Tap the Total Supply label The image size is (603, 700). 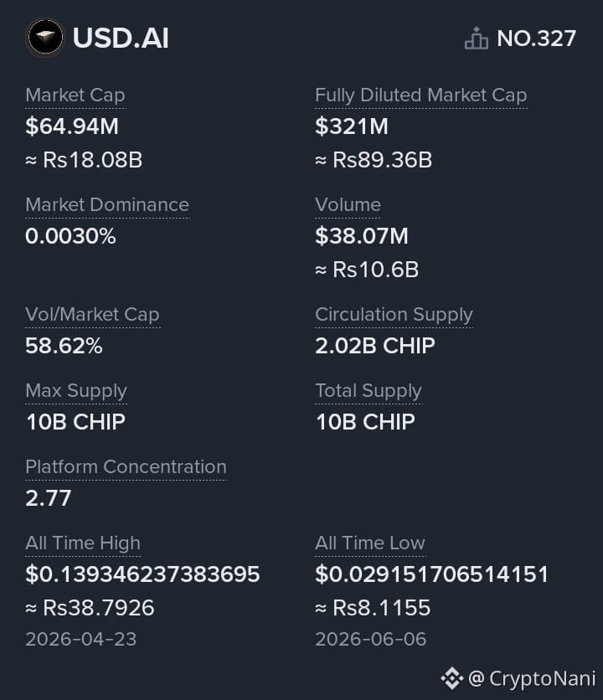tap(368, 391)
